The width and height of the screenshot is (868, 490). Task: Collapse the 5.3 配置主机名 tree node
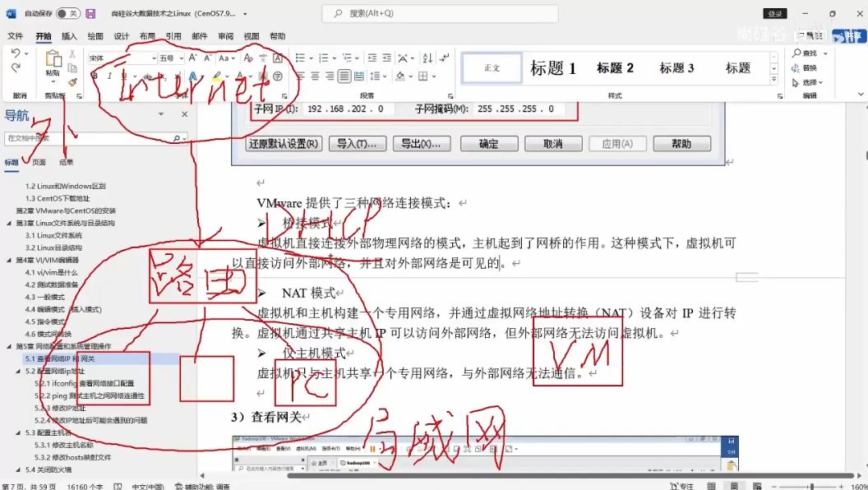(18, 433)
